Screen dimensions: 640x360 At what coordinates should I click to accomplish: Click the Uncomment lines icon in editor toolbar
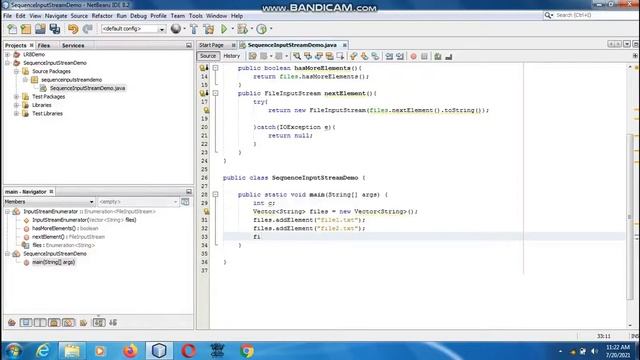tap(449, 56)
